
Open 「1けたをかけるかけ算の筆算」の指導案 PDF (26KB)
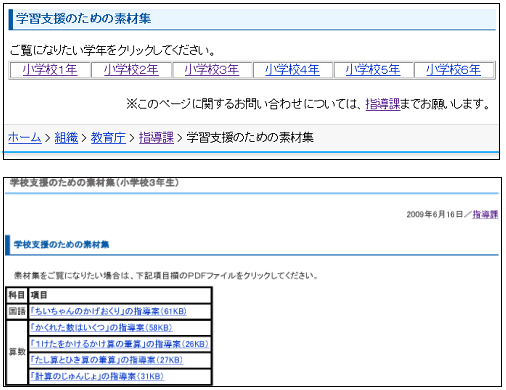point(119,344)
